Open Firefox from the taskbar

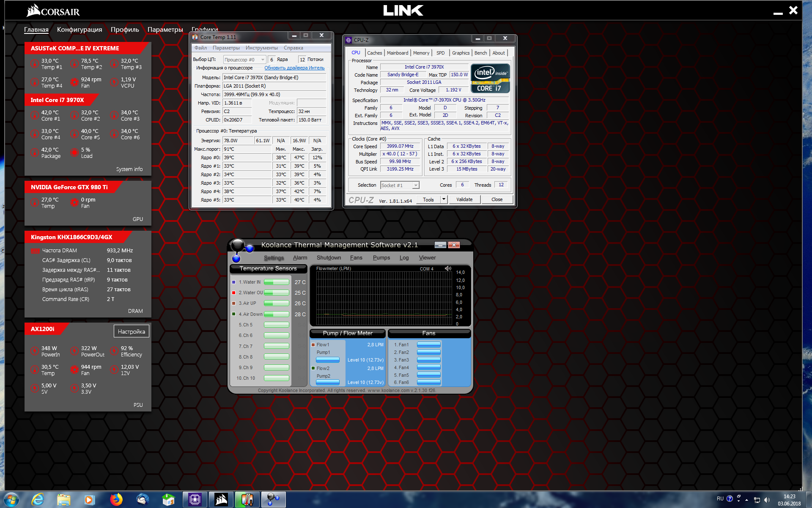[116, 500]
